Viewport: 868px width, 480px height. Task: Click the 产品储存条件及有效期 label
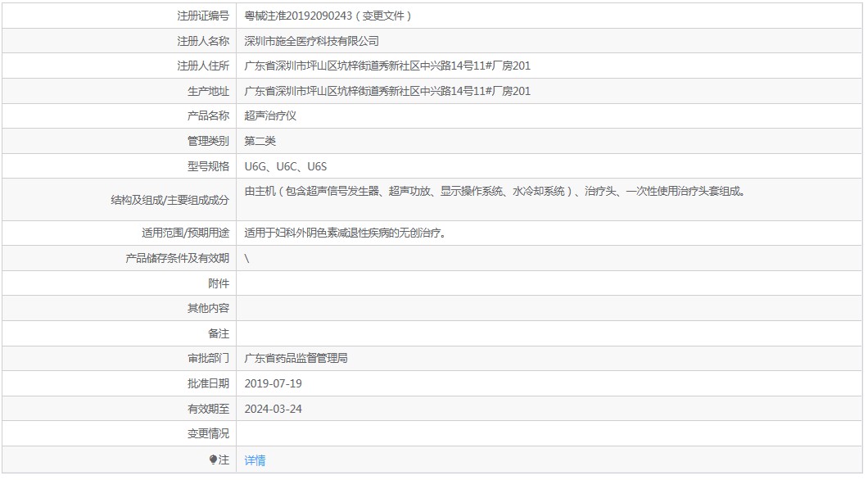[177, 258]
